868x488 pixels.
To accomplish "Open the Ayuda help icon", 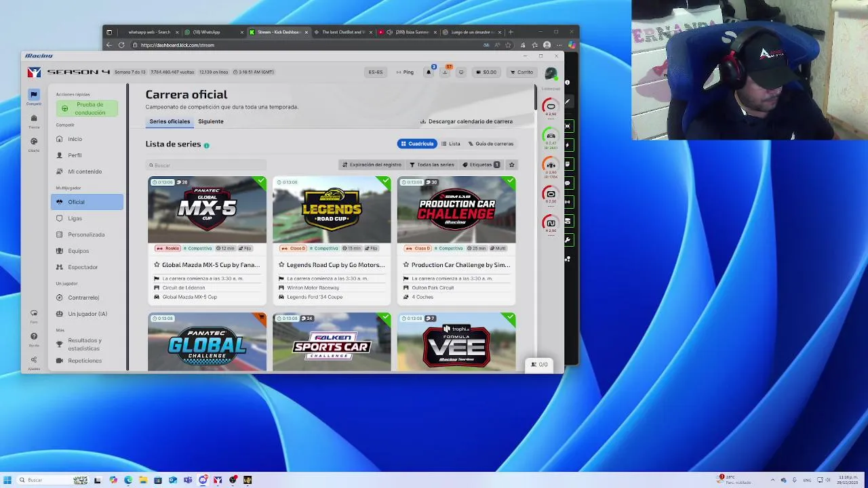I will [x=34, y=336].
